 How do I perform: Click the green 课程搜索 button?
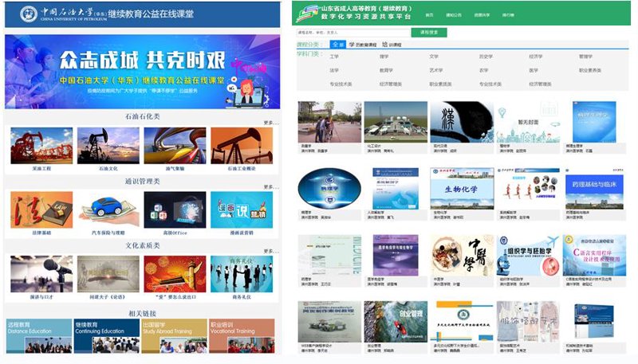(429, 32)
